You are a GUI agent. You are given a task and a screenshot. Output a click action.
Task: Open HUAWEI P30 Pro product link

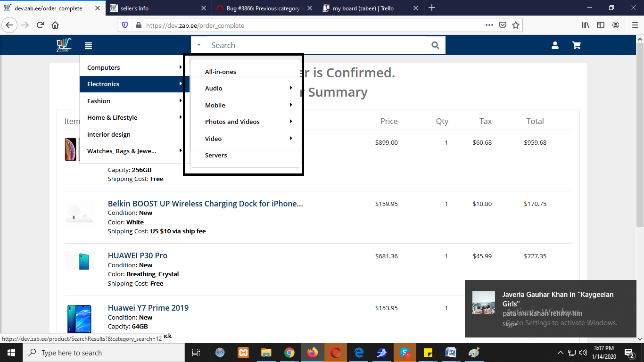pos(138,255)
